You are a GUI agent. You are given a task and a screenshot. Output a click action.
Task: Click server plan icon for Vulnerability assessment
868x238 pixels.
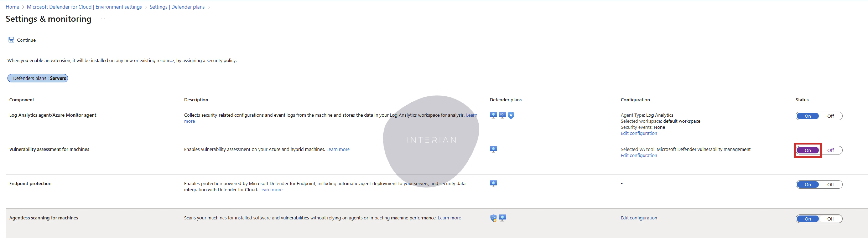coord(493,150)
